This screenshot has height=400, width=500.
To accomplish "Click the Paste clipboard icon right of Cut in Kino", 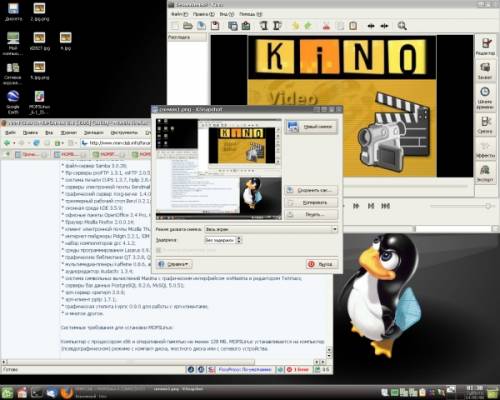I will click(x=353, y=26).
